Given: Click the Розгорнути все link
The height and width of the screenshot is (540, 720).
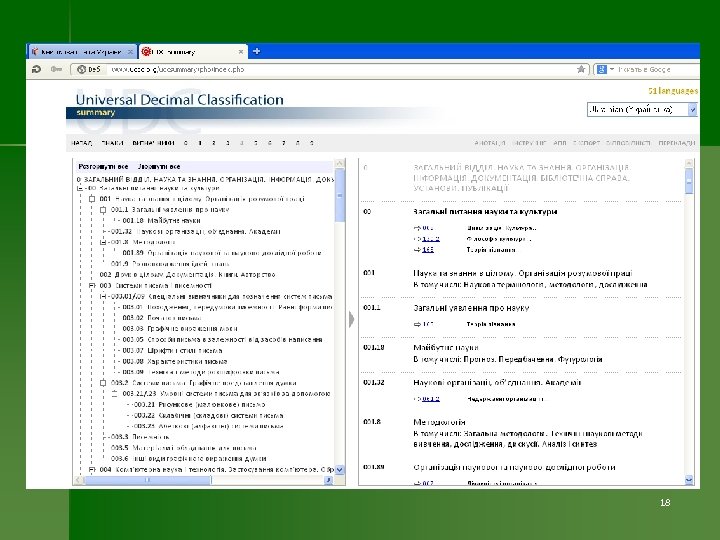Looking at the screenshot, I should pos(103,167).
